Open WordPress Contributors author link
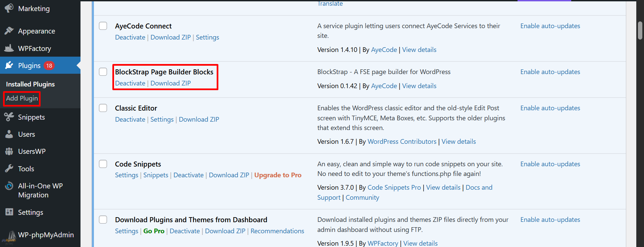 tap(402, 141)
